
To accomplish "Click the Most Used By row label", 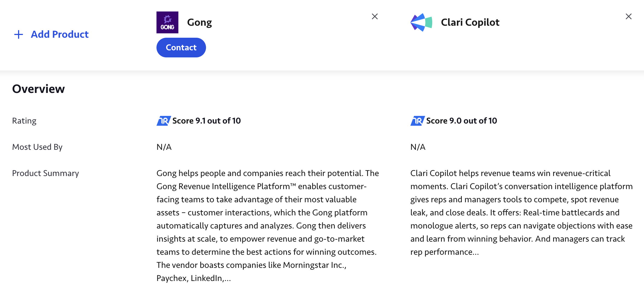I will click(x=37, y=147).
